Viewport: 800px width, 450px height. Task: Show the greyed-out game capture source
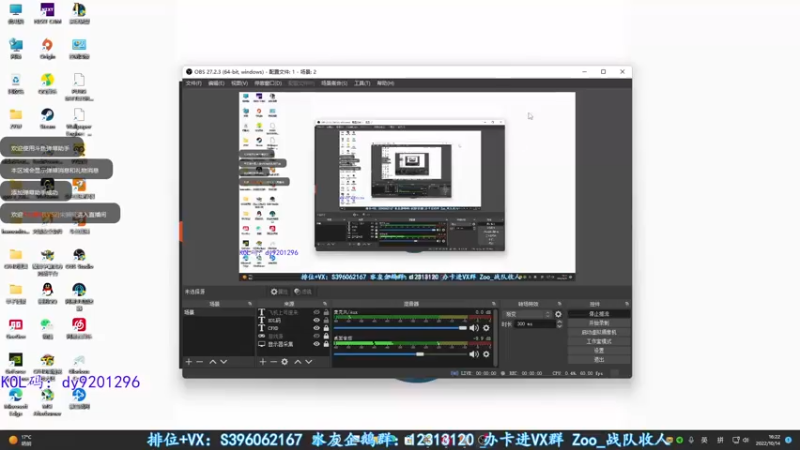pos(316,336)
